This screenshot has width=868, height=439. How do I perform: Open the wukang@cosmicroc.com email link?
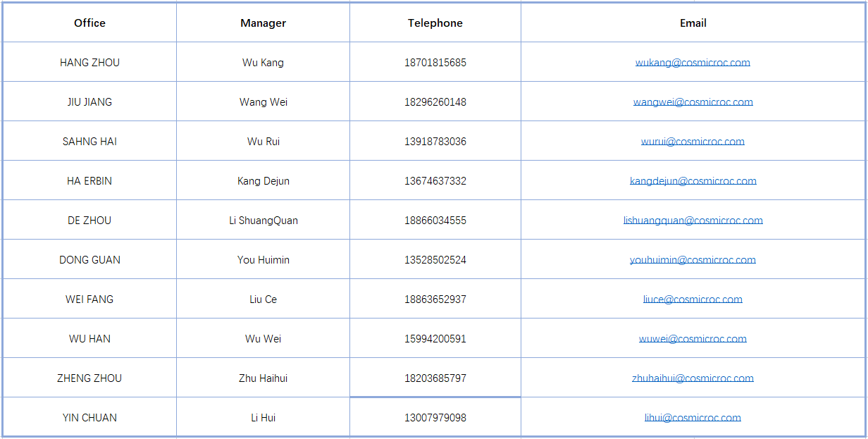tap(693, 62)
